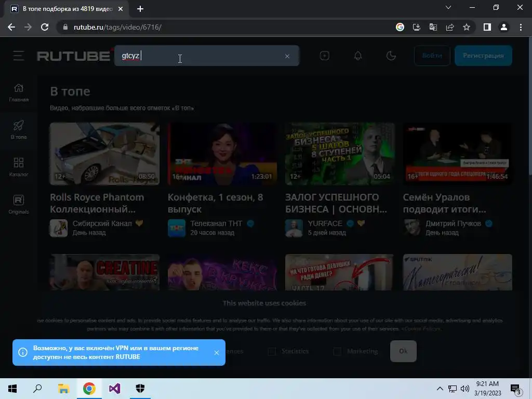Open ЗАЛОГ УСПЕШНОГО БИЗНЕСА thumbnail
This screenshot has height=399, width=532.
click(340, 154)
